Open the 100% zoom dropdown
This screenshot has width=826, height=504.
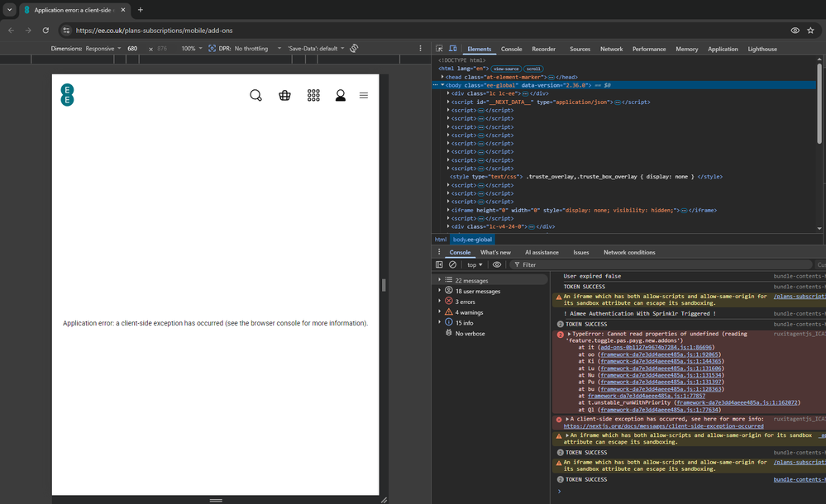pyautogui.click(x=192, y=49)
